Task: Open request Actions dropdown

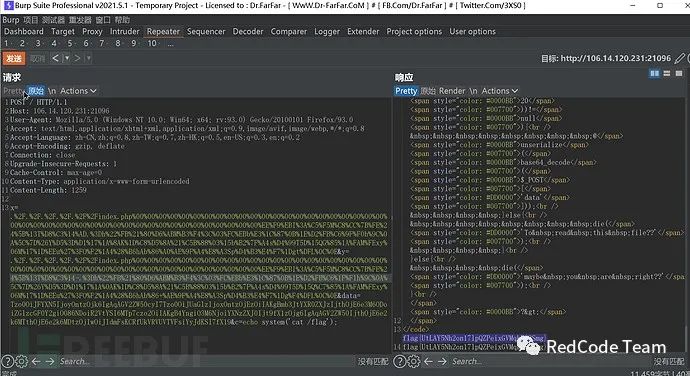Action: pos(78,91)
